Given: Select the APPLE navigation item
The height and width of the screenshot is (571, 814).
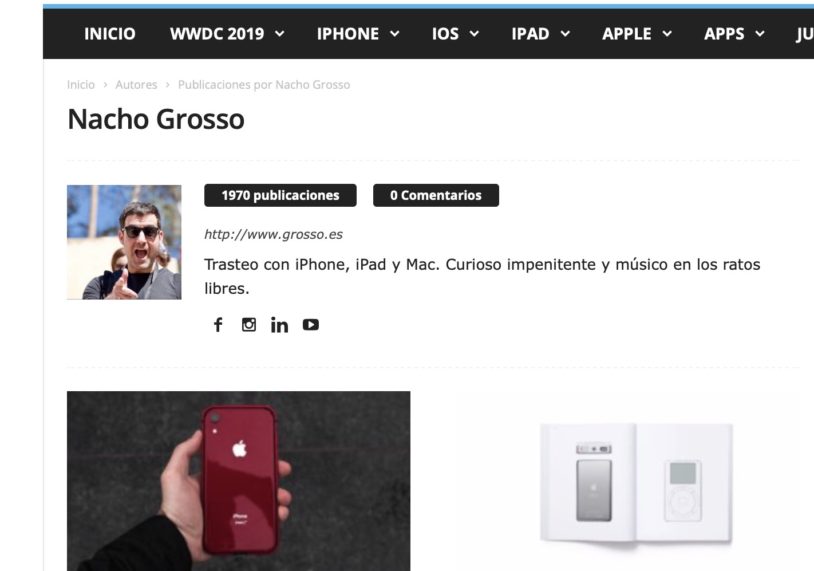Looking at the screenshot, I should pyautogui.click(x=627, y=34).
